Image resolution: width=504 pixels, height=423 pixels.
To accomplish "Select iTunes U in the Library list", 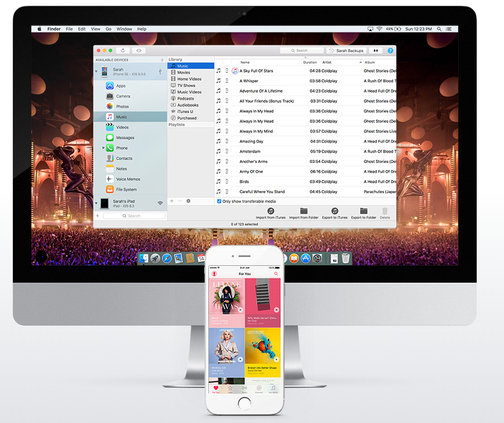I will (x=190, y=111).
